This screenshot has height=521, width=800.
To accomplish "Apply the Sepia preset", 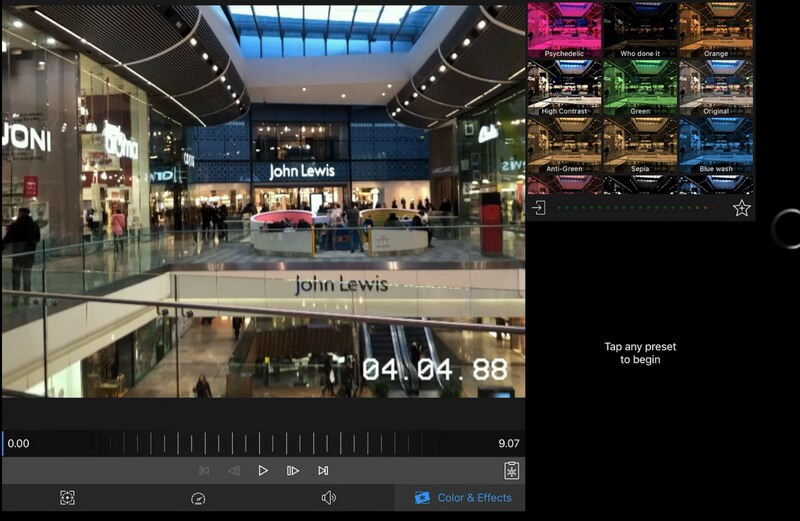I will click(640, 145).
